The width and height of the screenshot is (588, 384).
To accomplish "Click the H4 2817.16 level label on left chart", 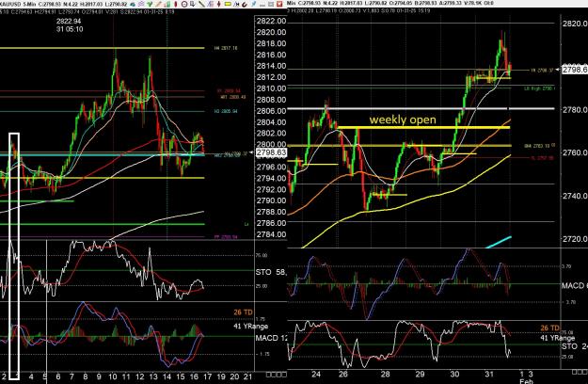I will (226, 48).
